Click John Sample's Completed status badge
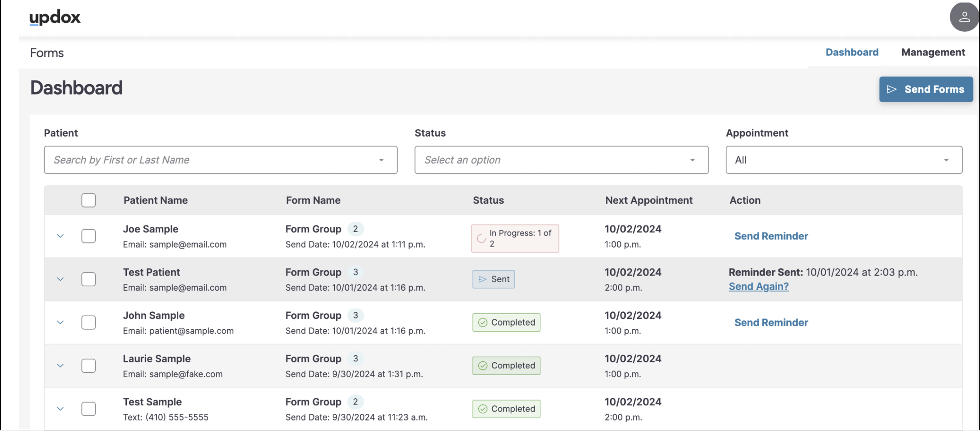Viewport: 980px width, 431px height. (506, 322)
